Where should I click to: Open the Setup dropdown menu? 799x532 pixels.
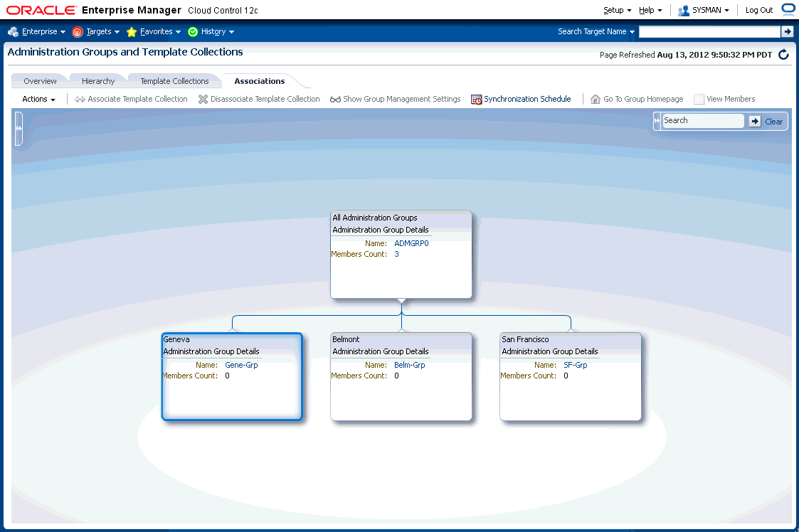coord(617,10)
